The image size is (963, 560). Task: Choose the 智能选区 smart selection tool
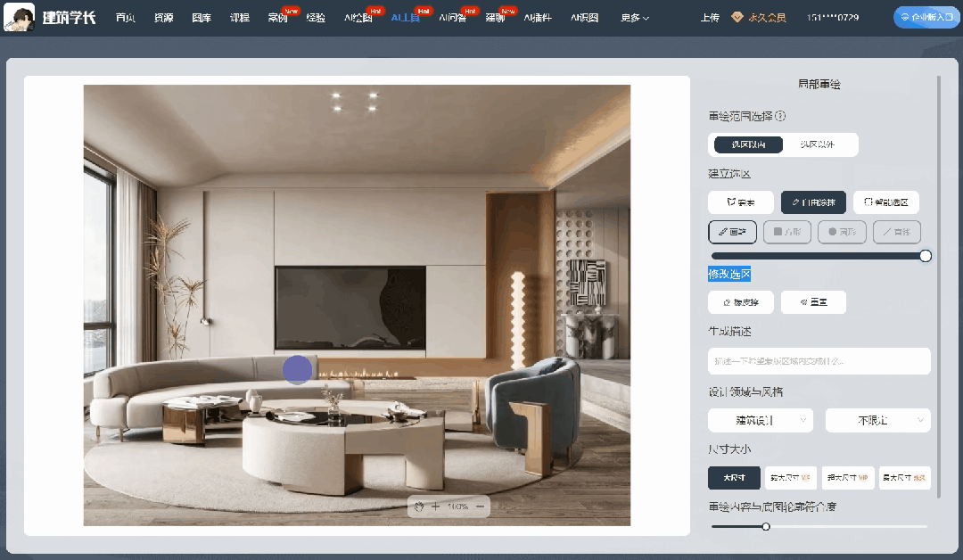[x=886, y=202]
